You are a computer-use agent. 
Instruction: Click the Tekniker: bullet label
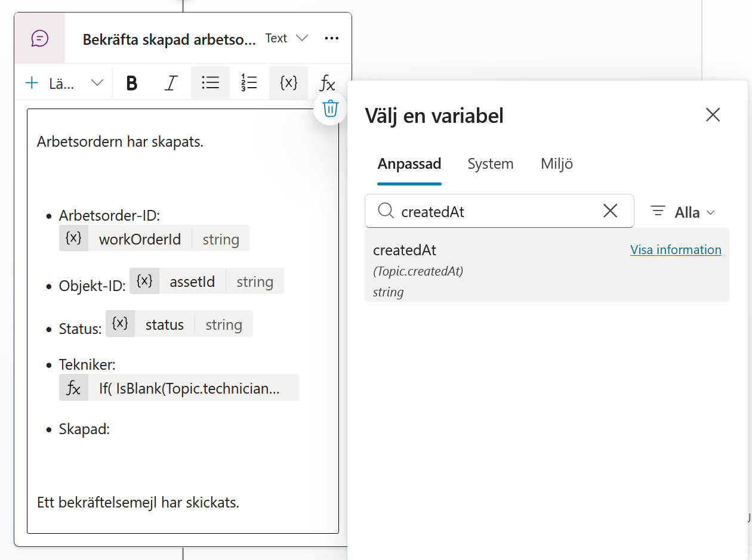pos(87,364)
